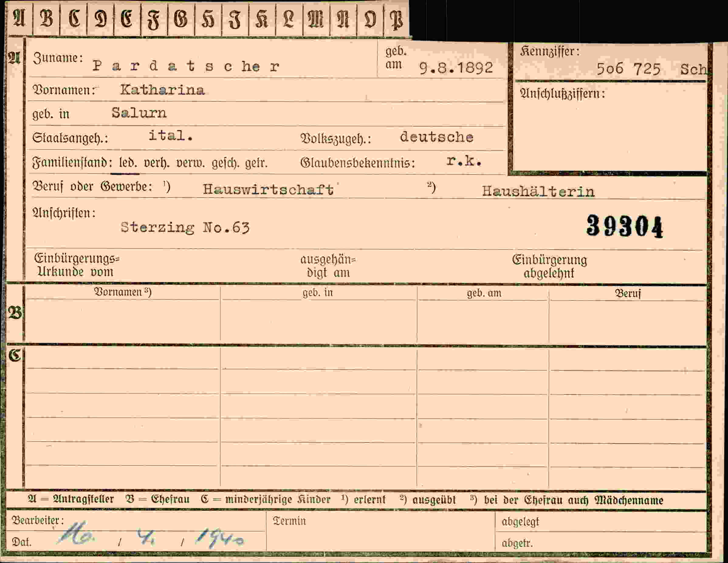Click the index tab letter 'M'
The width and height of the screenshot is (728, 563).
pos(316,19)
